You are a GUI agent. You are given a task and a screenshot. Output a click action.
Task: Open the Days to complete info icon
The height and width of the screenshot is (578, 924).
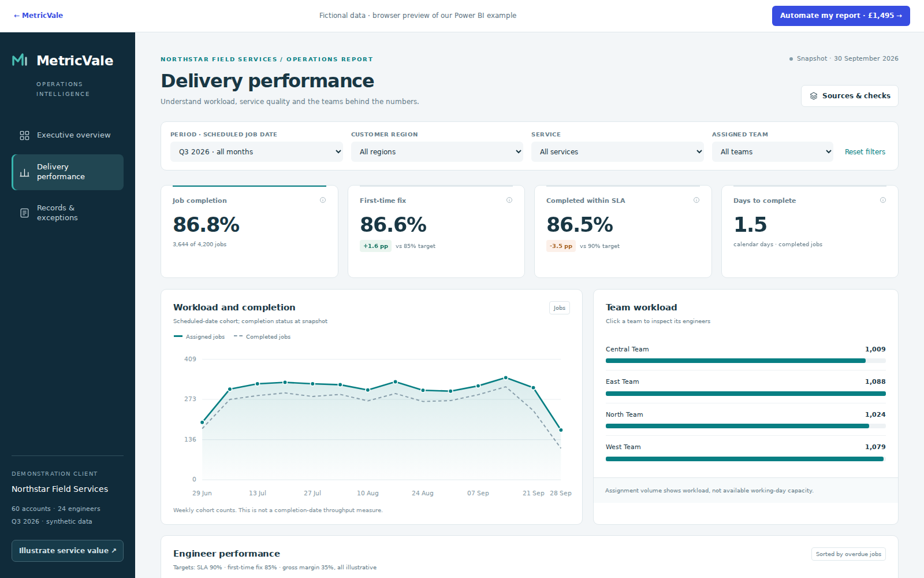(883, 200)
